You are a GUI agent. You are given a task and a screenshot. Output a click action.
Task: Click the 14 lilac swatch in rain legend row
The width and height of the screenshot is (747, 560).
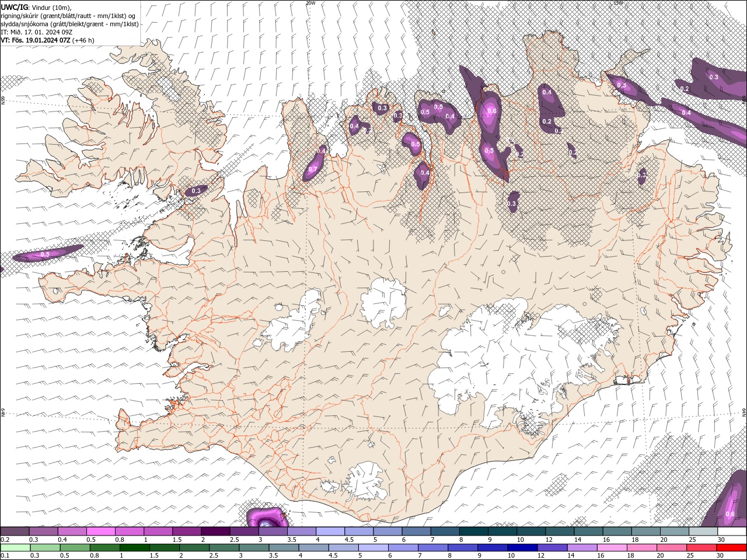pos(581,548)
